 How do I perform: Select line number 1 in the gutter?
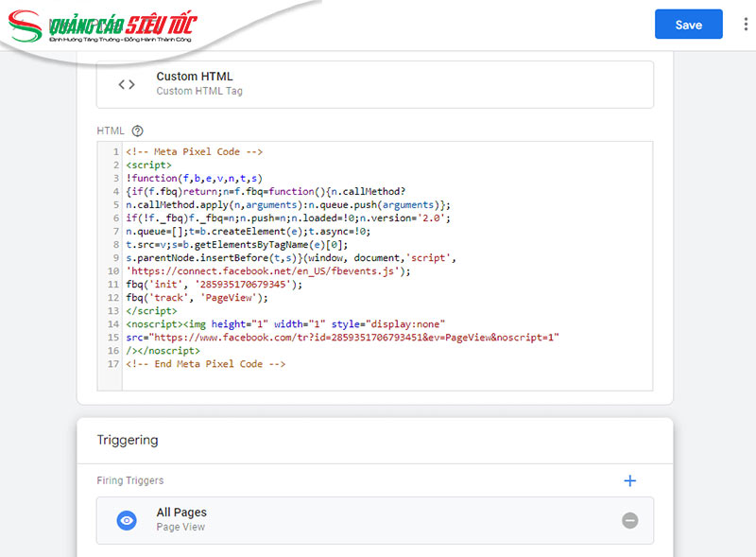(x=112, y=151)
